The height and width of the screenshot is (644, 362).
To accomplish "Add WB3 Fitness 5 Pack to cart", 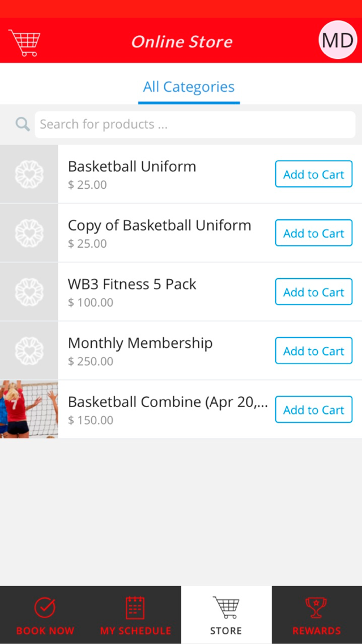I will pos(314,291).
